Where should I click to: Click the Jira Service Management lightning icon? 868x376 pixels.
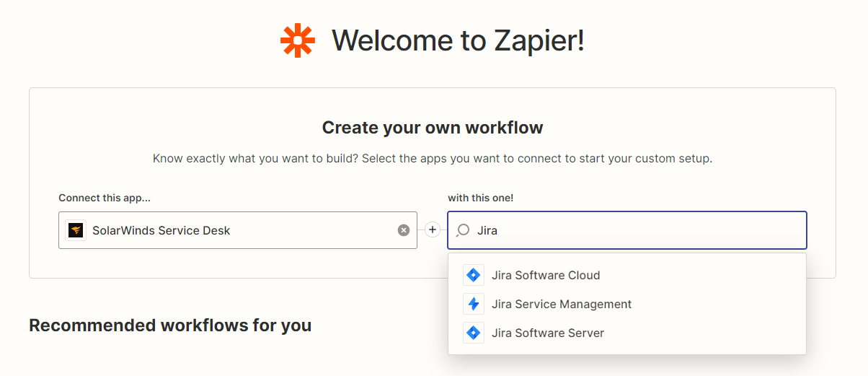474,304
